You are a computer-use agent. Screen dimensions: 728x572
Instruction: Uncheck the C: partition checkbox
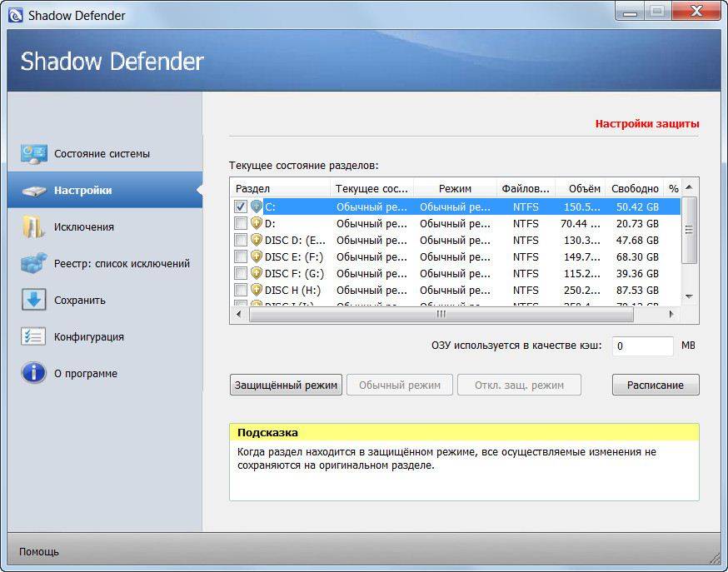tap(241, 206)
